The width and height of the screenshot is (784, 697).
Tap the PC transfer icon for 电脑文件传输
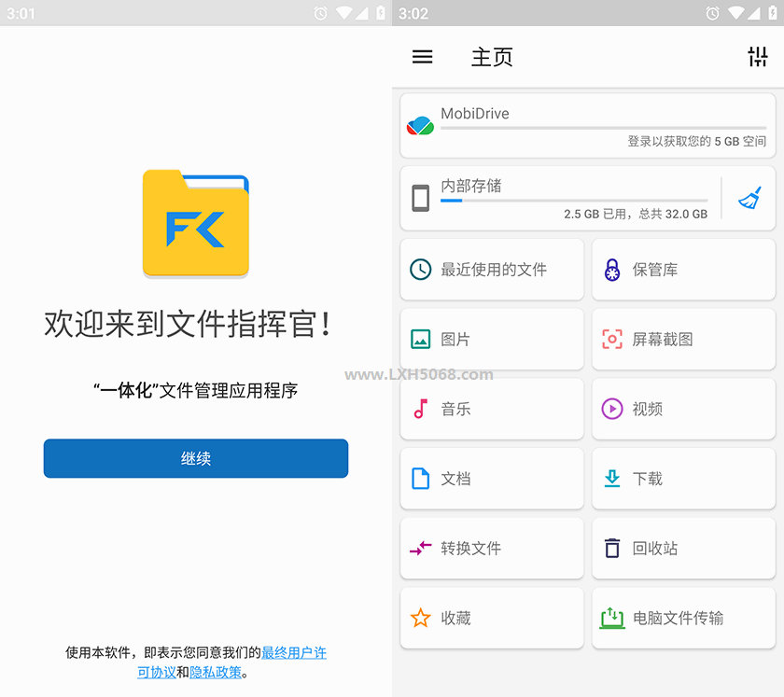(x=612, y=618)
